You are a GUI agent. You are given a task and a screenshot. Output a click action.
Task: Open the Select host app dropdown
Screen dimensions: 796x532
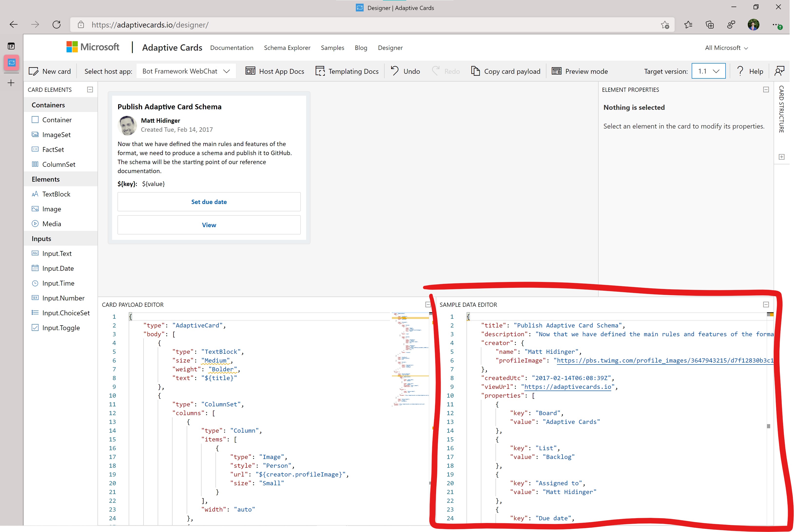186,71
